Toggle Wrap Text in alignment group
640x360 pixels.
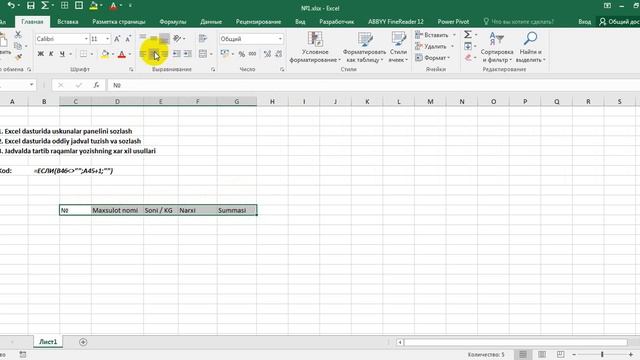203,38
